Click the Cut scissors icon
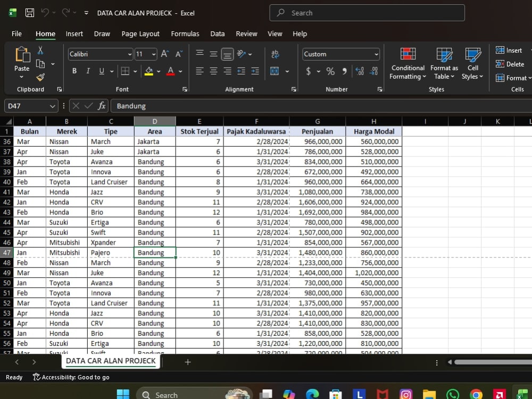532x399 pixels. coord(40,51)
